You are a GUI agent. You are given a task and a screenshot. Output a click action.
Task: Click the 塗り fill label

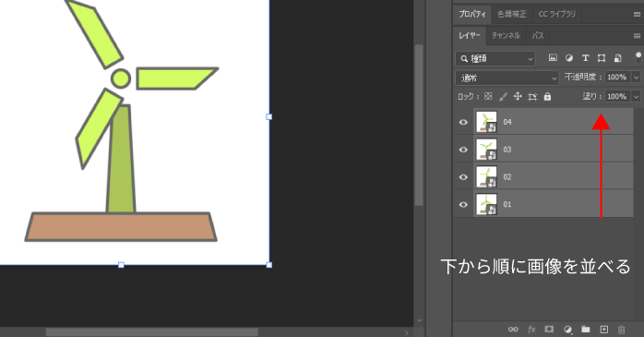pyautogui.click(x=591, y=97)
